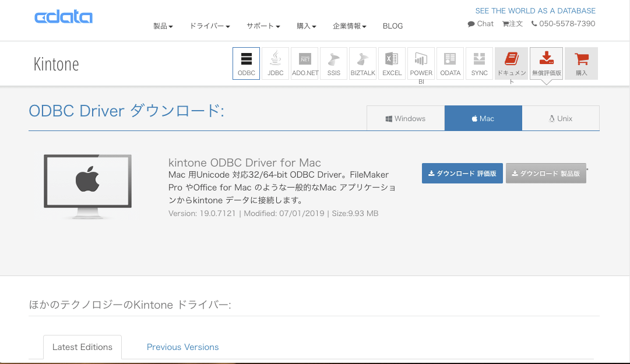Screen dimensions: 630x364
Task: Click the ダウンロード 製品版 button
Action: [546, 174]
